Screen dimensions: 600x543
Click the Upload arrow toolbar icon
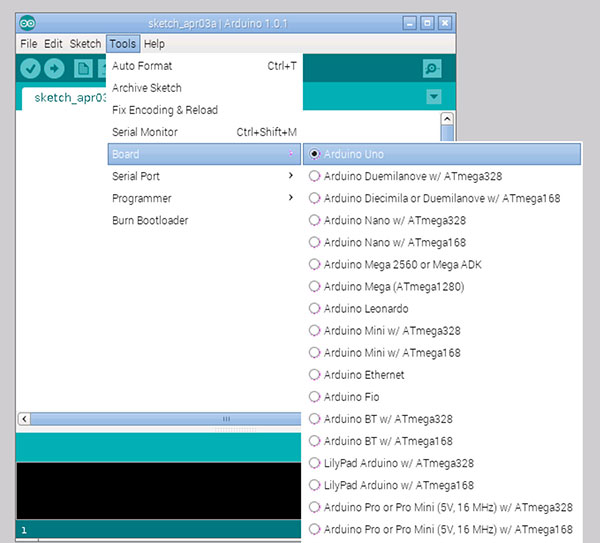(54, 68)
